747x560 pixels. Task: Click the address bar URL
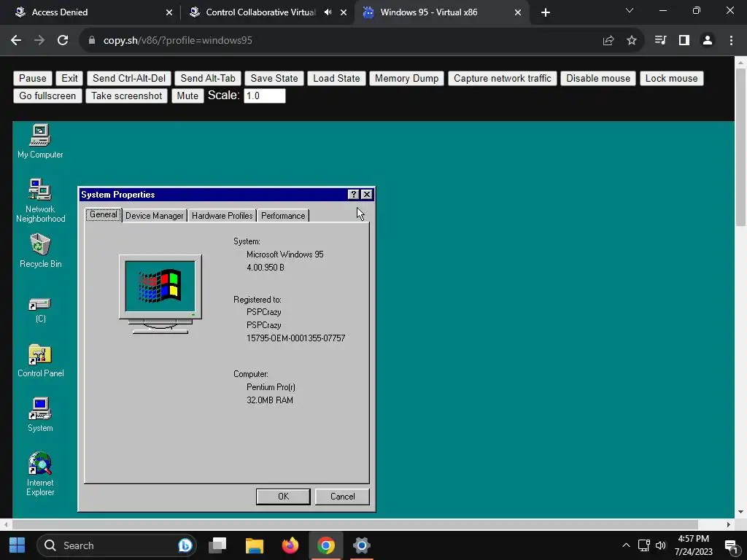point(178,41)
